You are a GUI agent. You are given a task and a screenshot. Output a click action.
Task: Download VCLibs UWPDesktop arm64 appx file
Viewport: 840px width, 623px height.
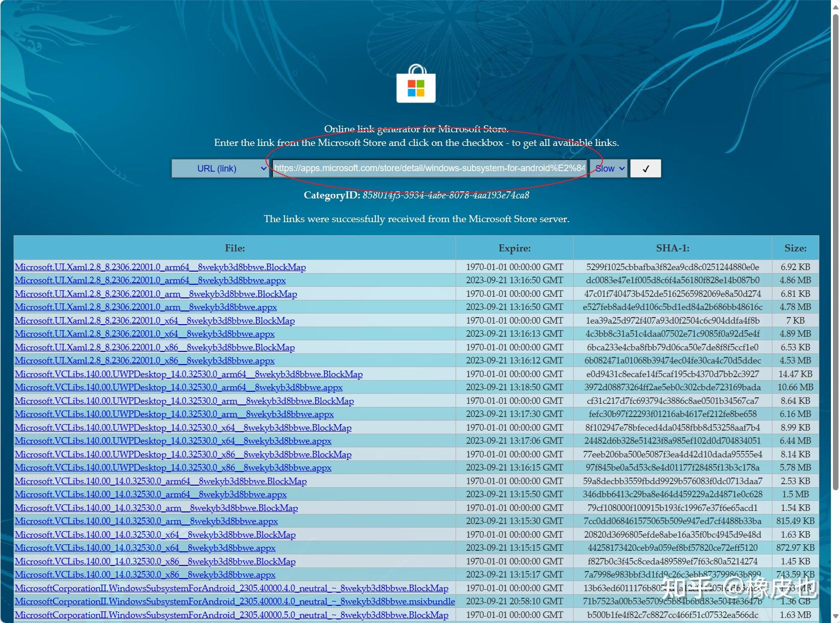click(179, 387)
